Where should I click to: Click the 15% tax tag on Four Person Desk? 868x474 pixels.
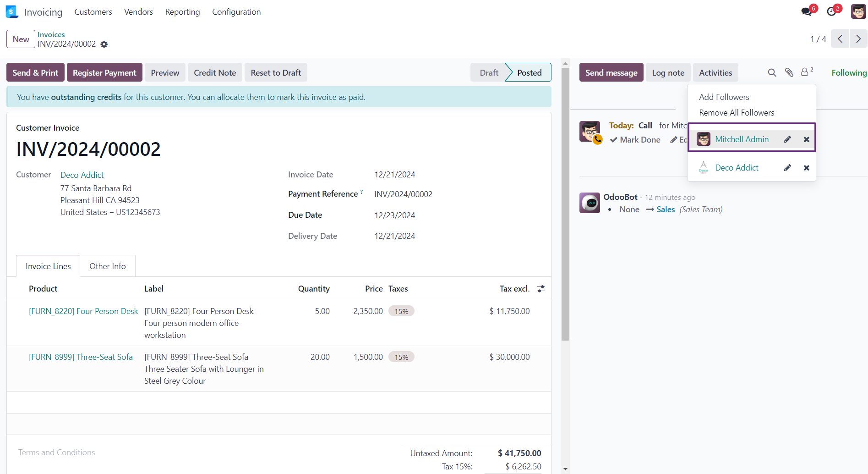[x=401, y=311]
